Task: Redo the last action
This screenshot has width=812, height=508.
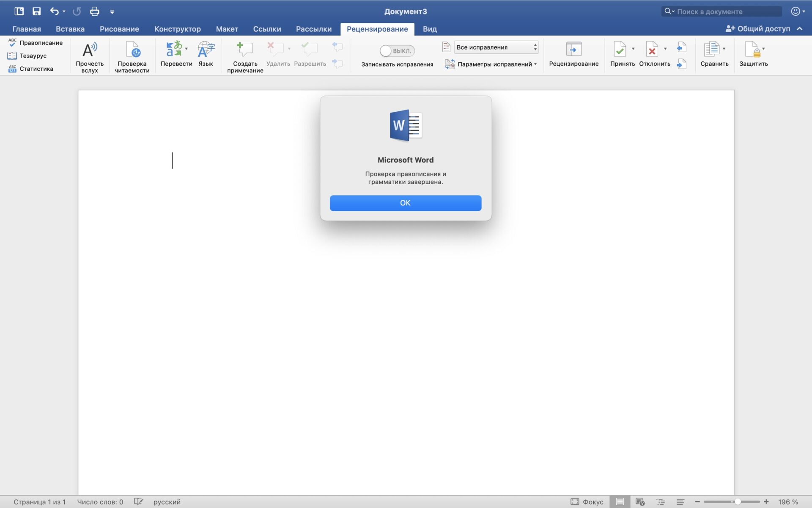Action: [77, 11]
